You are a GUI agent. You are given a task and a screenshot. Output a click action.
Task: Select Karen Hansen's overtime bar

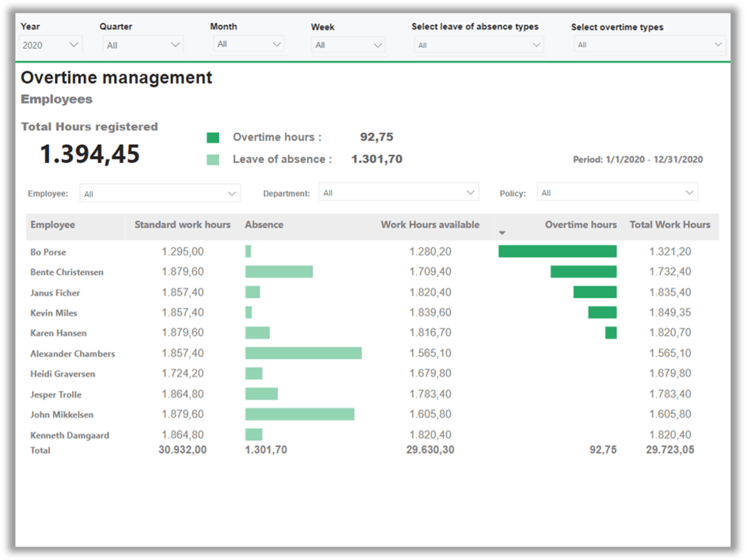click(611, 332)
